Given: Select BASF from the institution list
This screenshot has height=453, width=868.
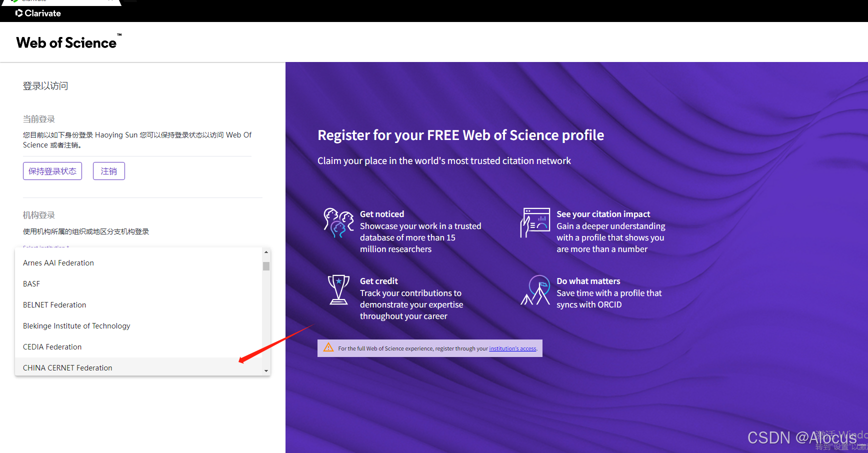Looking at the screenshot, I should [x=138, y=284].
